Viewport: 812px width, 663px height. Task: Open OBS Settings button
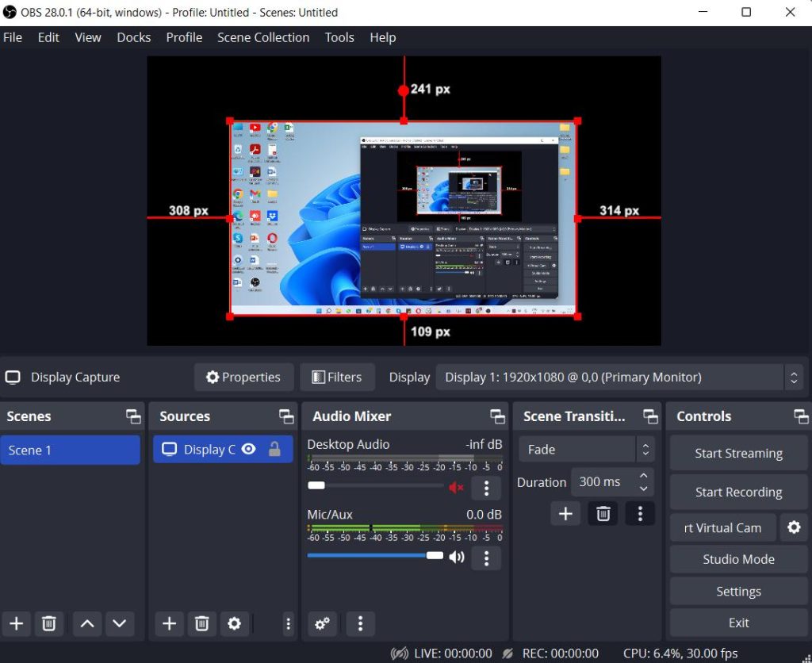coord(738,592)
